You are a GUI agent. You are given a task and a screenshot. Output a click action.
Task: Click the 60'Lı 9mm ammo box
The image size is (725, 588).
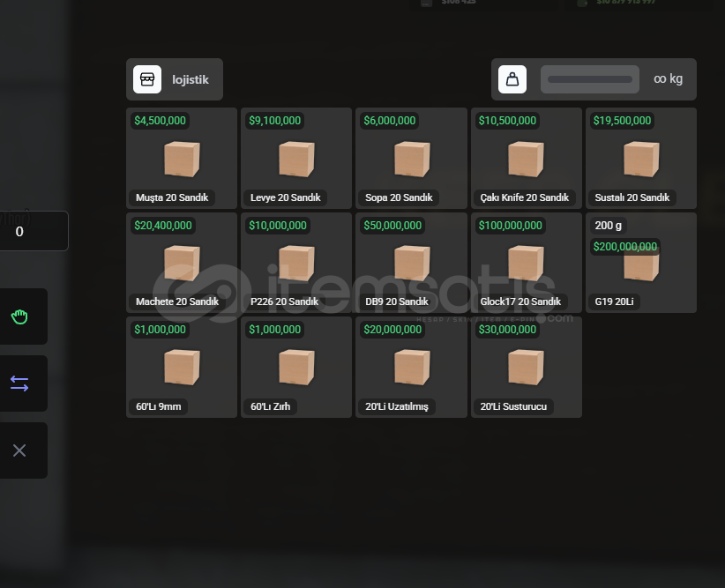(x=182, y=368)
